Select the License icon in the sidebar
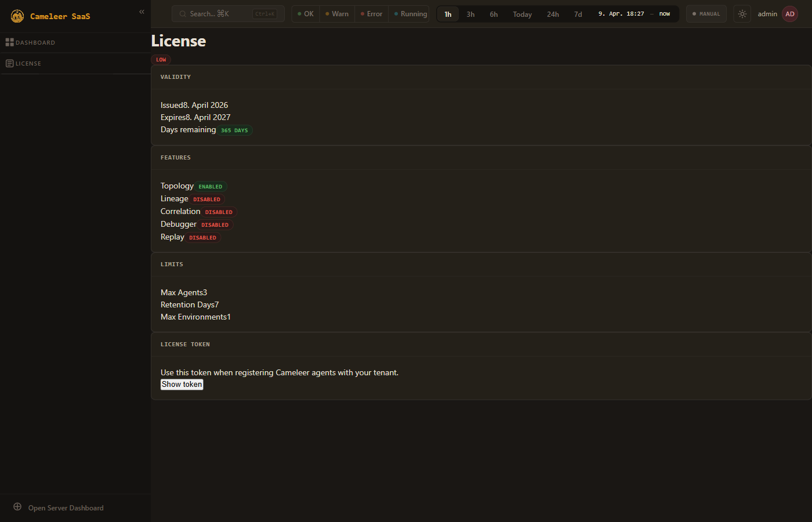 point(9,63)
